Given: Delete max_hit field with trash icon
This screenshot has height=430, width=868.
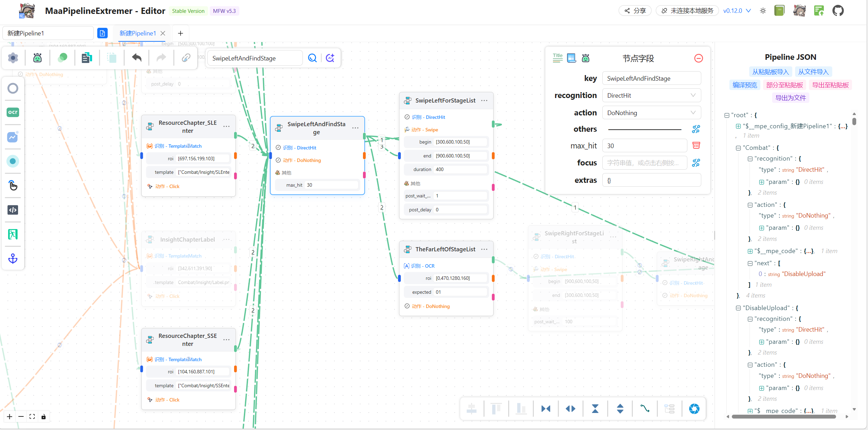Looking at the screenshot, I should point(696,145).
